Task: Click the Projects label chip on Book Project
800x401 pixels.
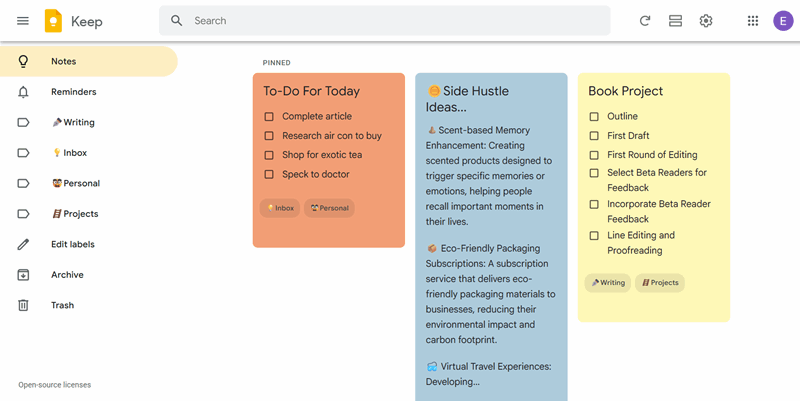Action: [659, 283]
